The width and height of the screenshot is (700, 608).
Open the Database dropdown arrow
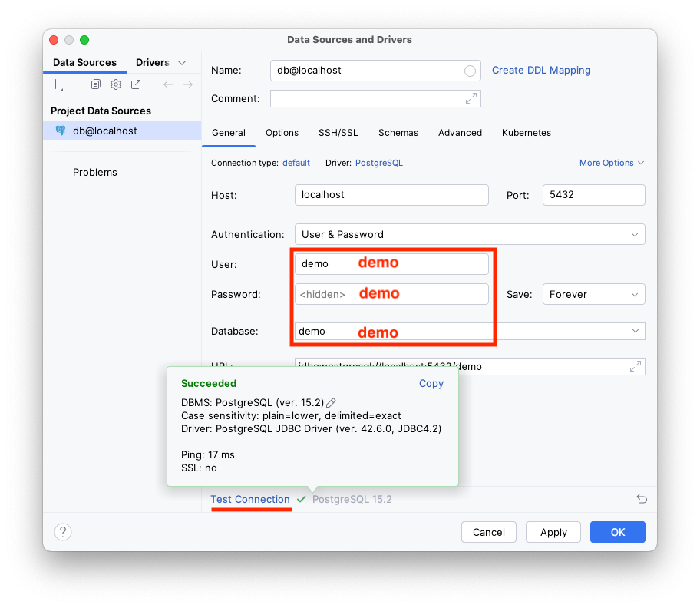pyautogui.click(x=636, y=331)
